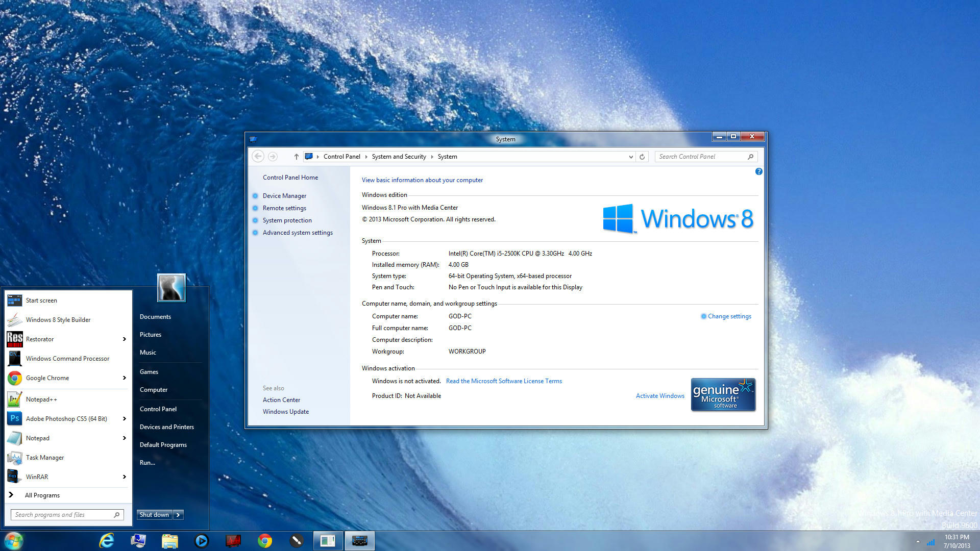Open Computer from the Start menu
Image resolution: width=980 pixels, height=551 pixels.
pyautogui.click(x=154, y=389)
